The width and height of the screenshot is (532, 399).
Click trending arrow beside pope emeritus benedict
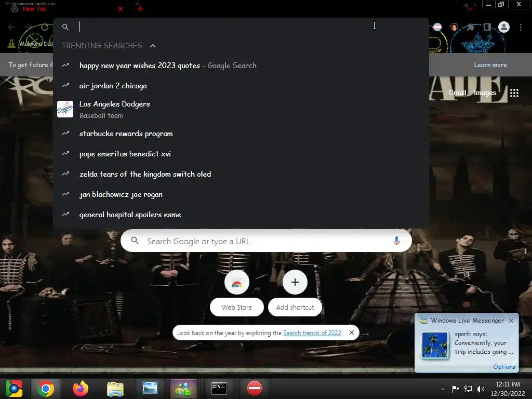(x=65, y=153)
